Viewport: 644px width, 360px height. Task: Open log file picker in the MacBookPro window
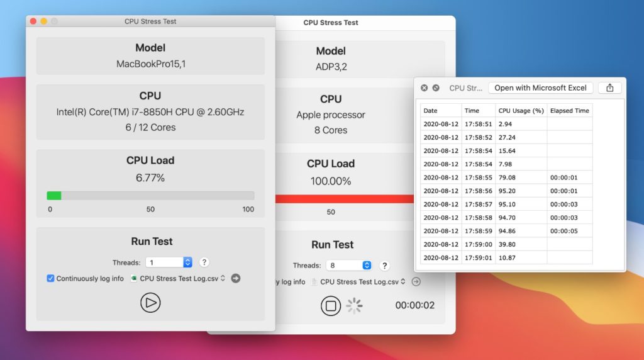[179, 278]
